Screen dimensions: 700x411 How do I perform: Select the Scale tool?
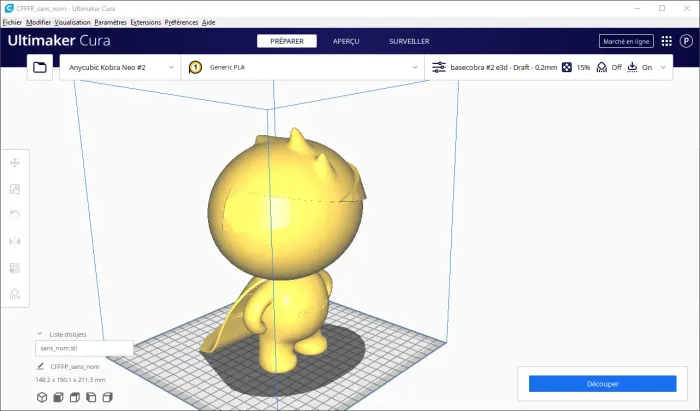pos(15,189)
